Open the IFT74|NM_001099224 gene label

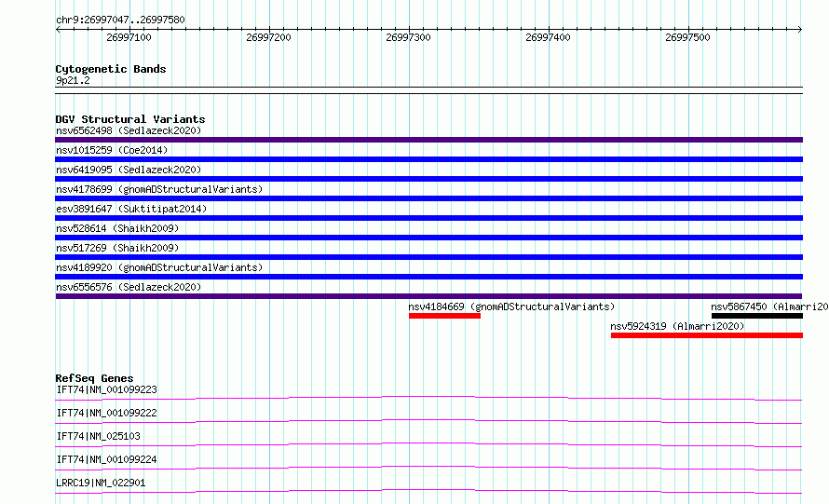click(x=106, y=459)
